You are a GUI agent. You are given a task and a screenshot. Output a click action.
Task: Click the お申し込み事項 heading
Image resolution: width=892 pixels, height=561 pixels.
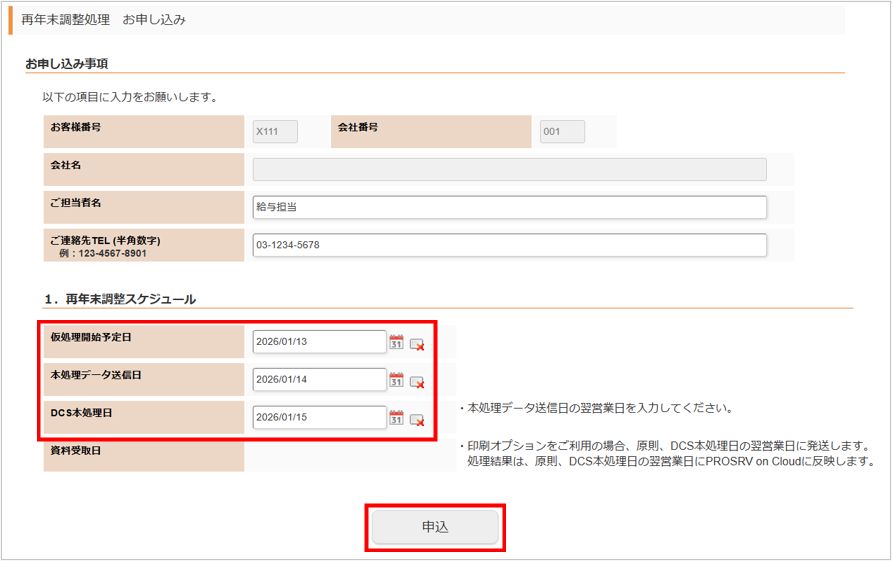point(67,64)
